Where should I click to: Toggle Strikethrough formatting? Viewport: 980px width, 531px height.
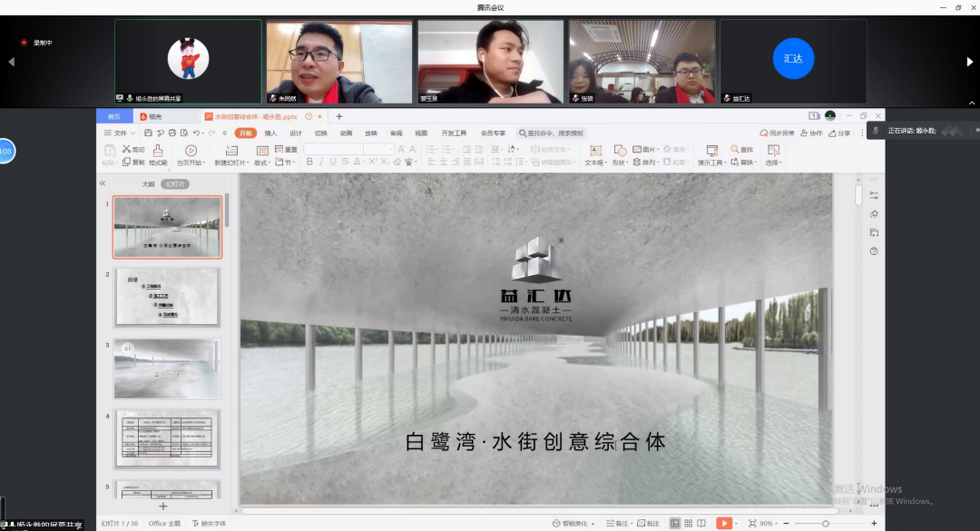click(x=345, y=162)
